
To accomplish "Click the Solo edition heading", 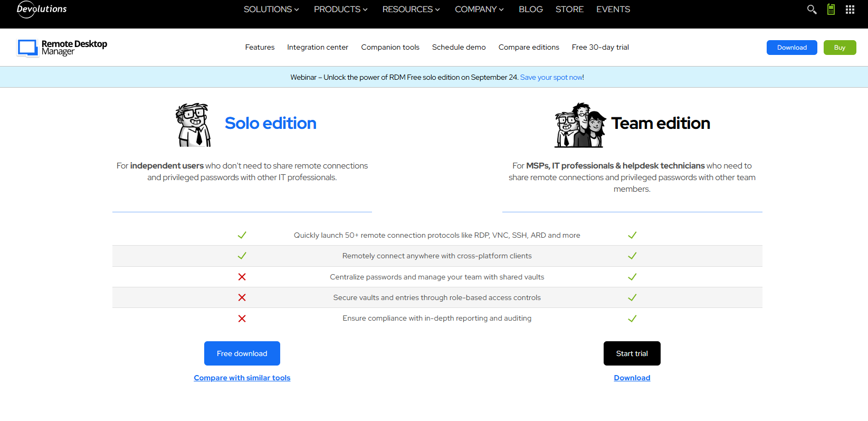I will pos(271,123).
